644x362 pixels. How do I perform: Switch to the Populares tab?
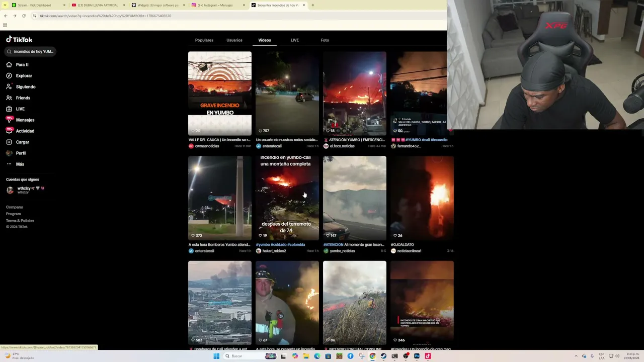tap(204, 40)
